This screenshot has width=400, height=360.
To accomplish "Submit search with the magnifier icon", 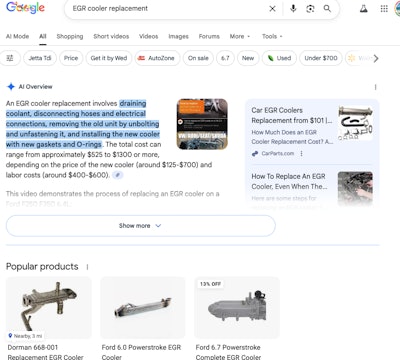I will 327,9.
